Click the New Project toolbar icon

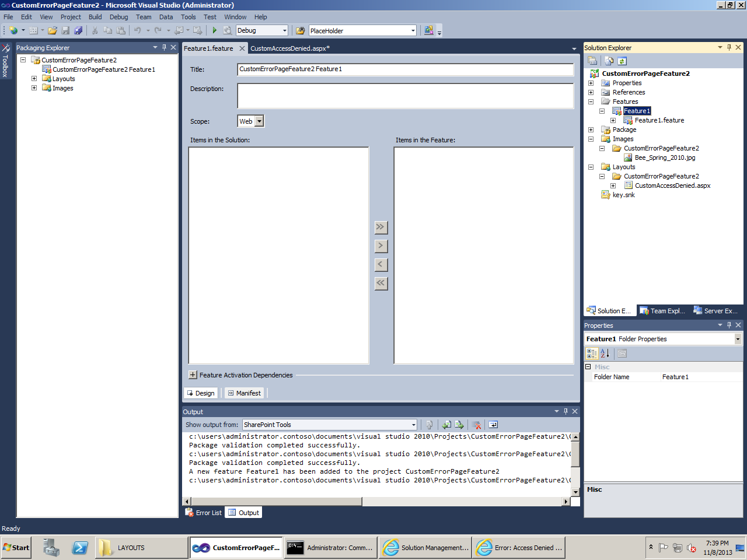coord(13,30)
